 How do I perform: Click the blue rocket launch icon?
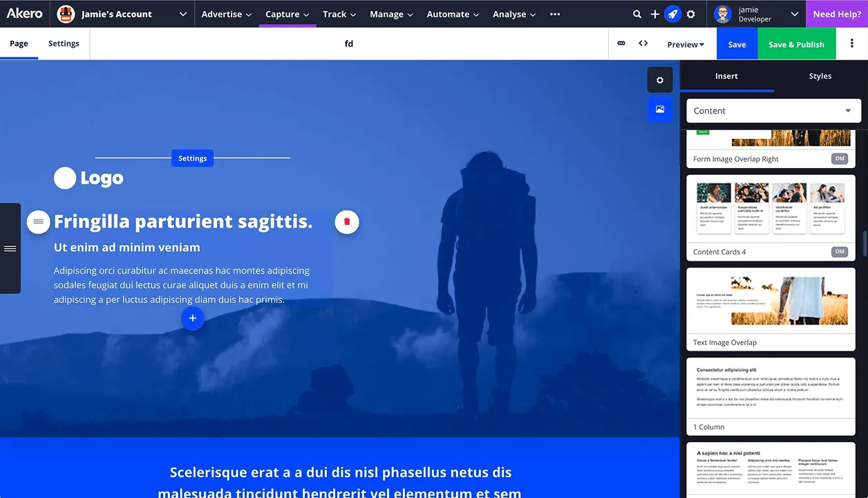pos(672,14)
